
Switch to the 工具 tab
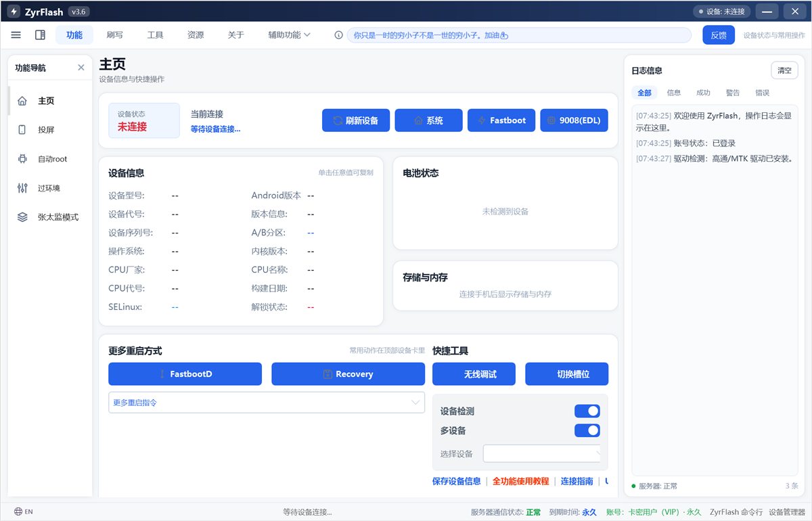pyautogui.click(x=156, y=35)
